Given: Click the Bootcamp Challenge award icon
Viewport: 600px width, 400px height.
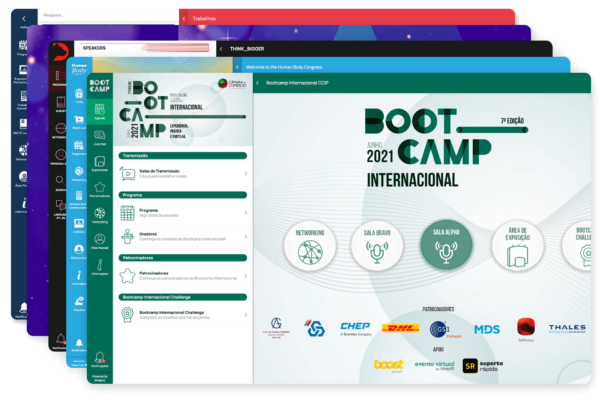Looking at the screenshot, I should pyautogui.click(x=127, y=315).
